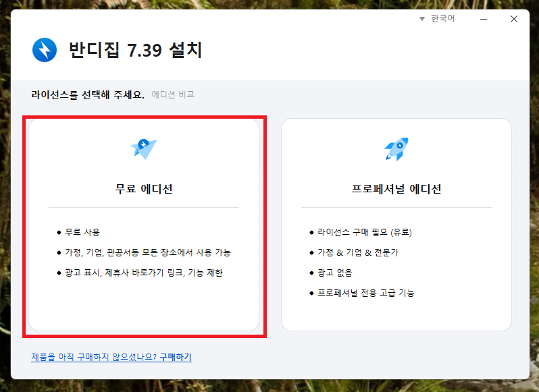
Task: Click the 가정 & 기업 & 전문가 bullet
Action: coord(358,252)
